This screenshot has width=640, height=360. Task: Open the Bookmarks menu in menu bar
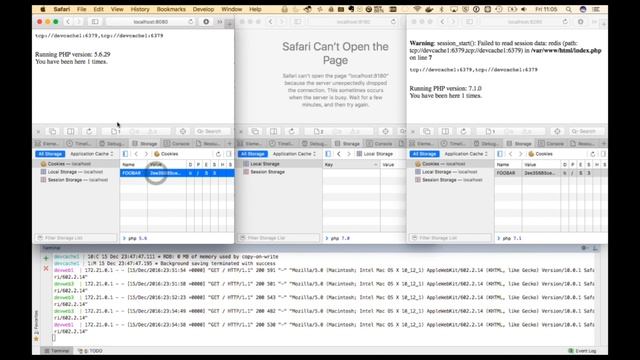tap(171, 9)
